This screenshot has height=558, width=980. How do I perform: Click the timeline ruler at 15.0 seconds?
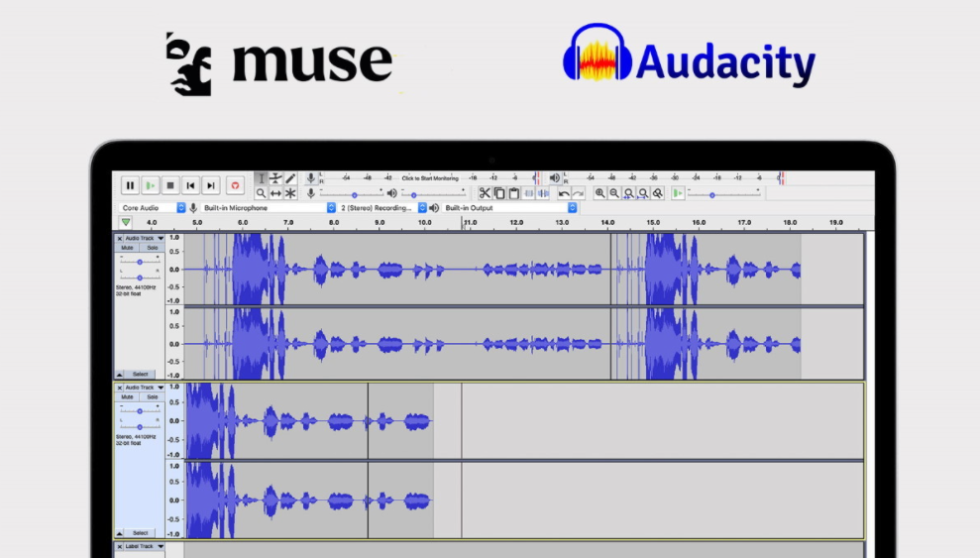(x=653, y=222)
